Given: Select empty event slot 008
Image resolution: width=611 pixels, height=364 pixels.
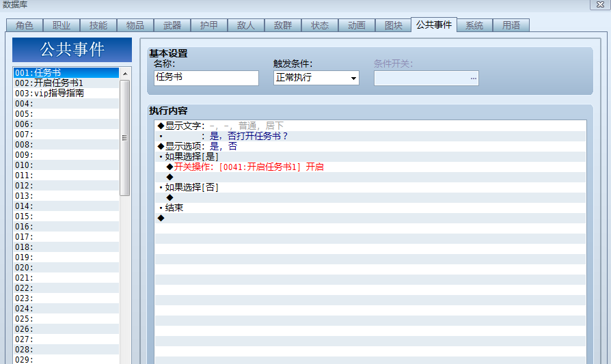Looking at the screenshot, I should [x=66, y=144].
